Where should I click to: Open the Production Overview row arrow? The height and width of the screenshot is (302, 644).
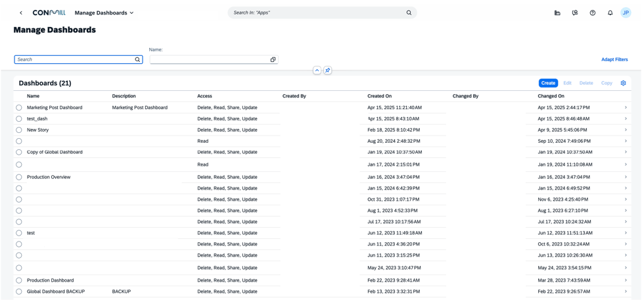coord(626,177)
